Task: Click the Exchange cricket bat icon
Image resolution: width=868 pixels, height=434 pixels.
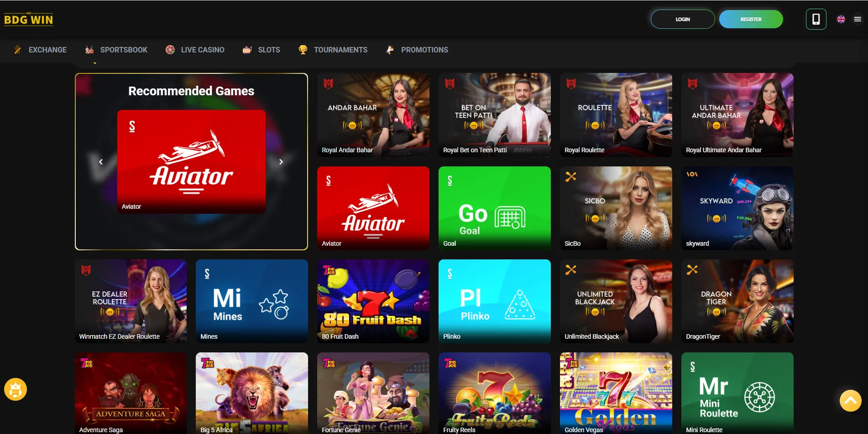Action: point(17,50)
